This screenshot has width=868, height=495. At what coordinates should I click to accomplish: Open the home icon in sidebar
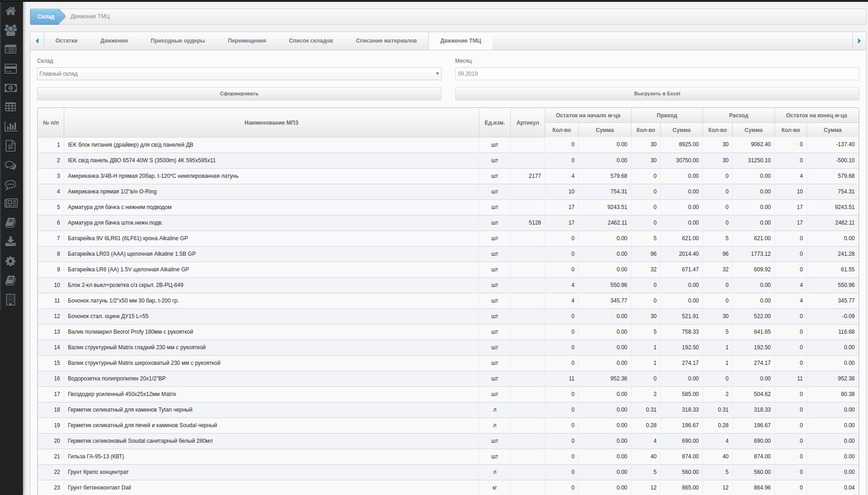[11, 11]
